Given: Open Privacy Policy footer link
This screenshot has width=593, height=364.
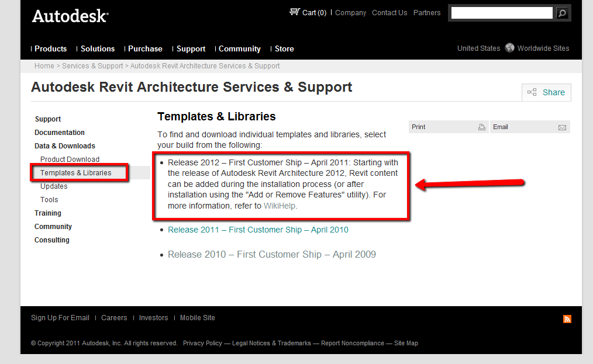Looking at the screenshot, I should point(202,343).
